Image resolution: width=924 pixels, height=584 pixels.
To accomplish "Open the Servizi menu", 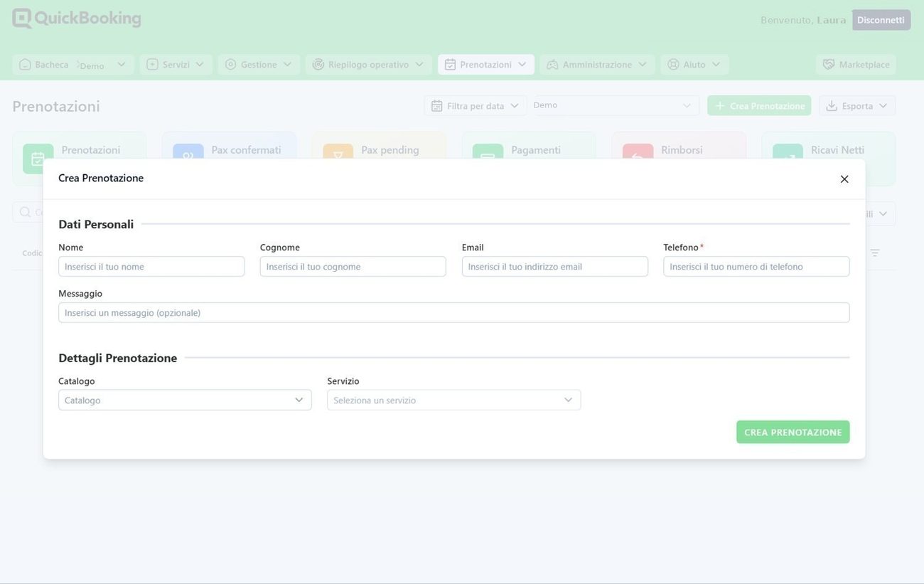I will (x=176, y=65).
